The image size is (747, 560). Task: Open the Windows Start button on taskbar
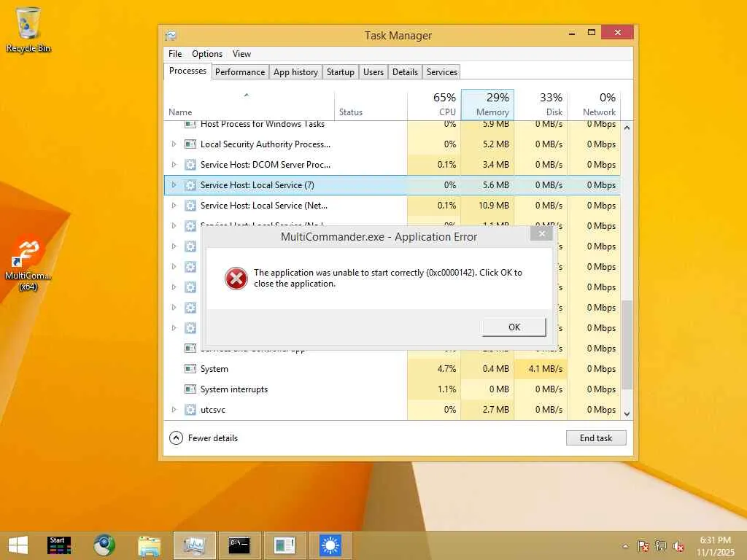coord(18,545)
